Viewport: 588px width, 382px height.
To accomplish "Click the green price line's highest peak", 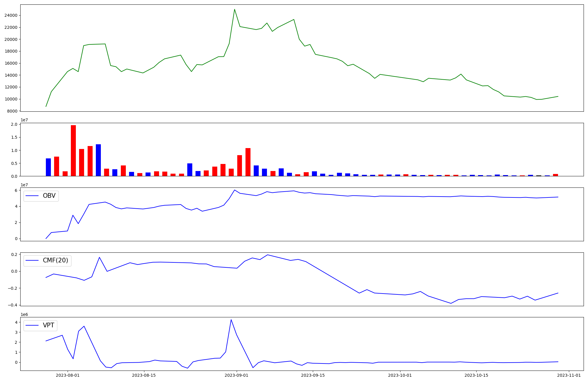I will pos(234,9).
